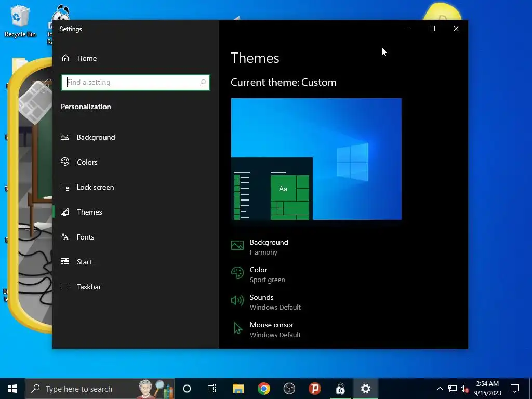Click the theme preview image

tap(316, 159)
